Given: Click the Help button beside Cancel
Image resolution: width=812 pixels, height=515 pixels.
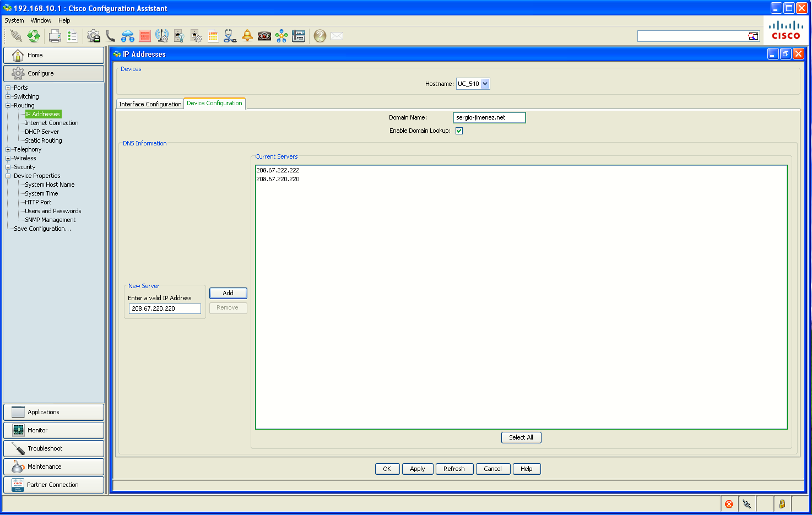Looking at the screenshot, I should click(527, 469).
